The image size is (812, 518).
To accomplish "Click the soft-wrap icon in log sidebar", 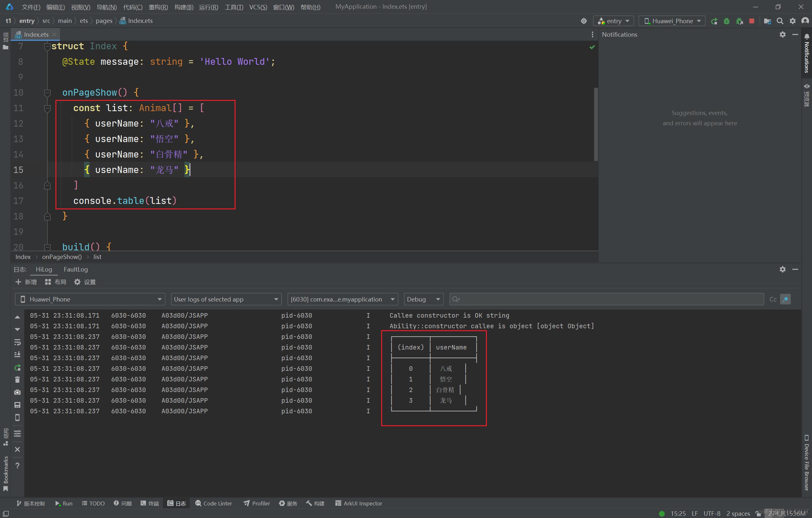I will (x=17, y=342).
